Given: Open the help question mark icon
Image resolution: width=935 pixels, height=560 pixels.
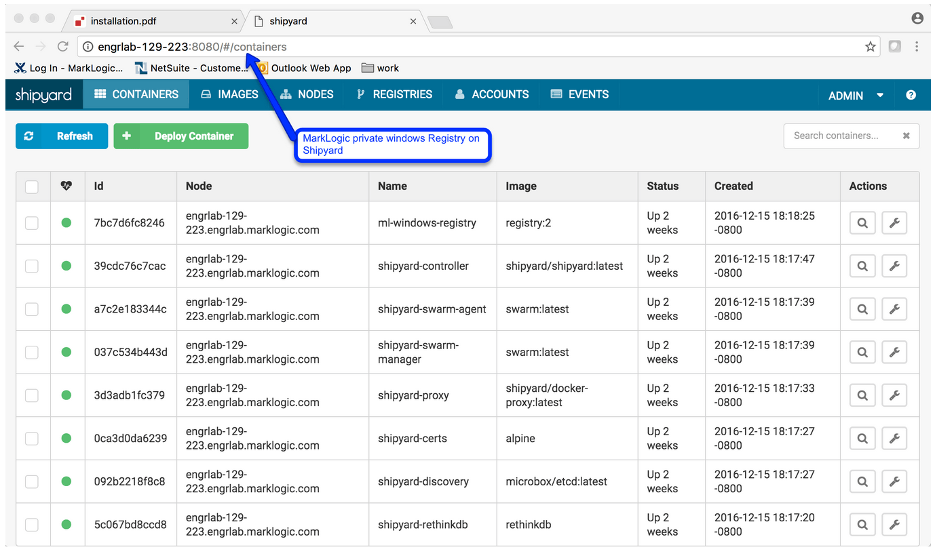Looking at the screenshot, I should coord(911,95).
